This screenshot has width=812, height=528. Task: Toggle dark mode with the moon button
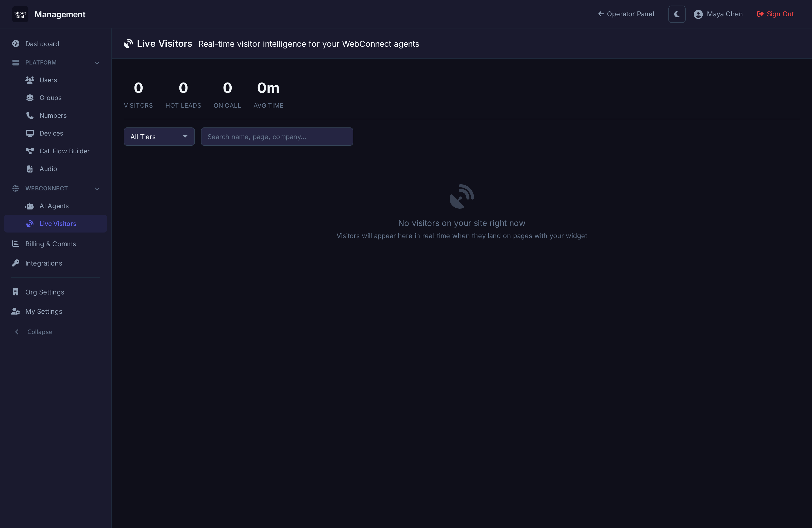pos(677,14)
